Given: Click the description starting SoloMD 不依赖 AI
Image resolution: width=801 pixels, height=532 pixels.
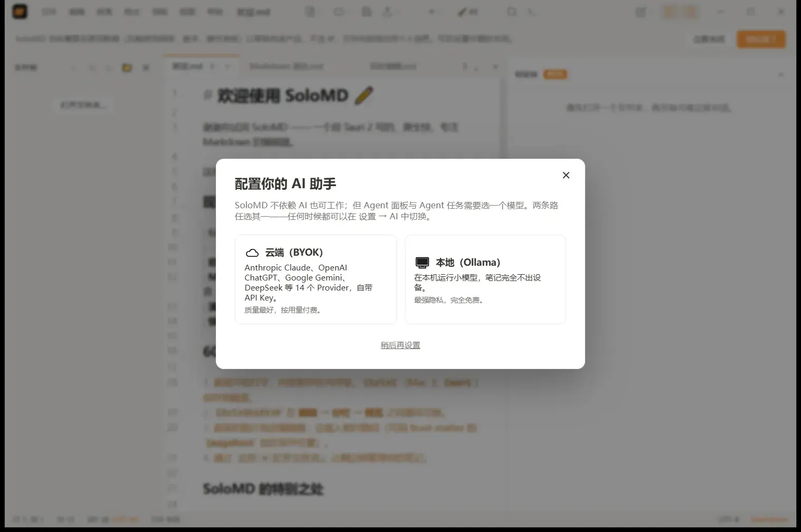Looking at the screenshot, I should (396, 211).
